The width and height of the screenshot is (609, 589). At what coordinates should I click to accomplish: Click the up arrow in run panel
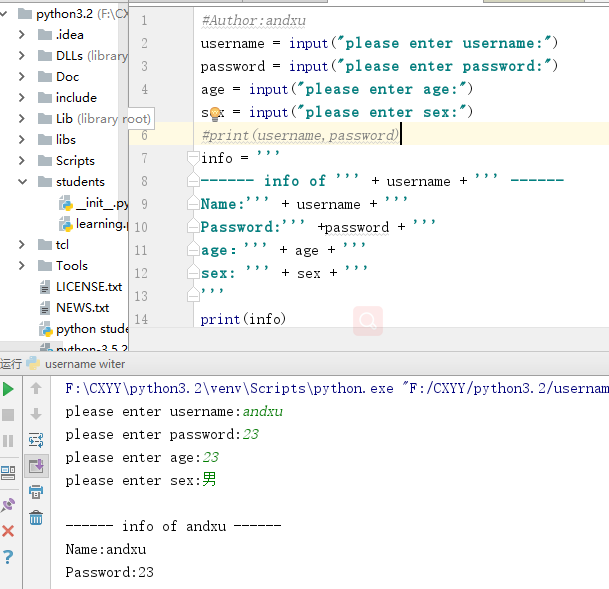tap(36, 388)
